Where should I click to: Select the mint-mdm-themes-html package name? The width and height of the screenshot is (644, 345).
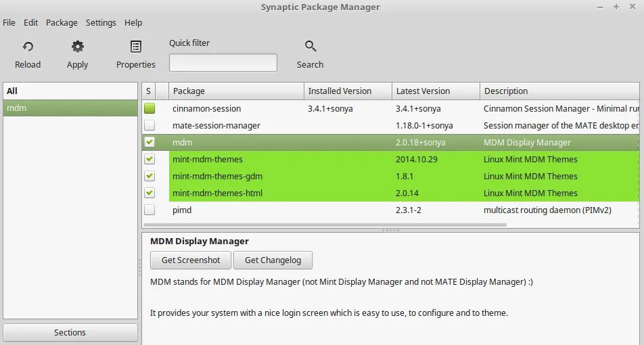(x=217, y=193)
